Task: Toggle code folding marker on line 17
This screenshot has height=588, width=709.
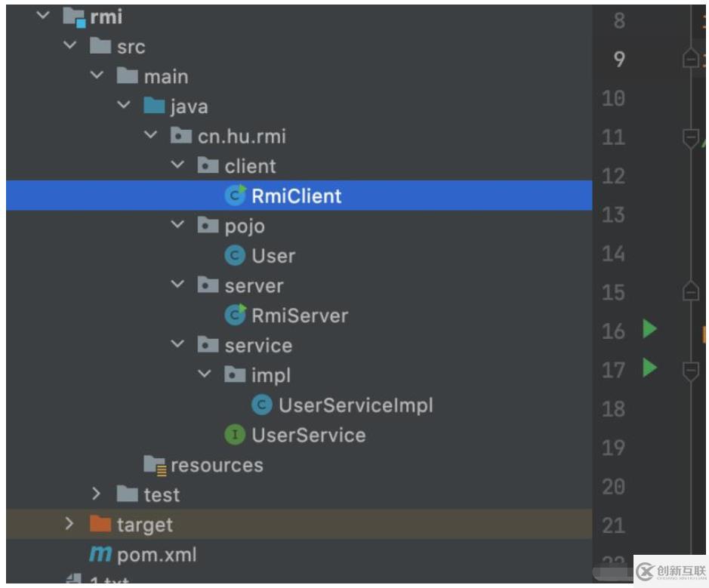Action: (690, 370)
